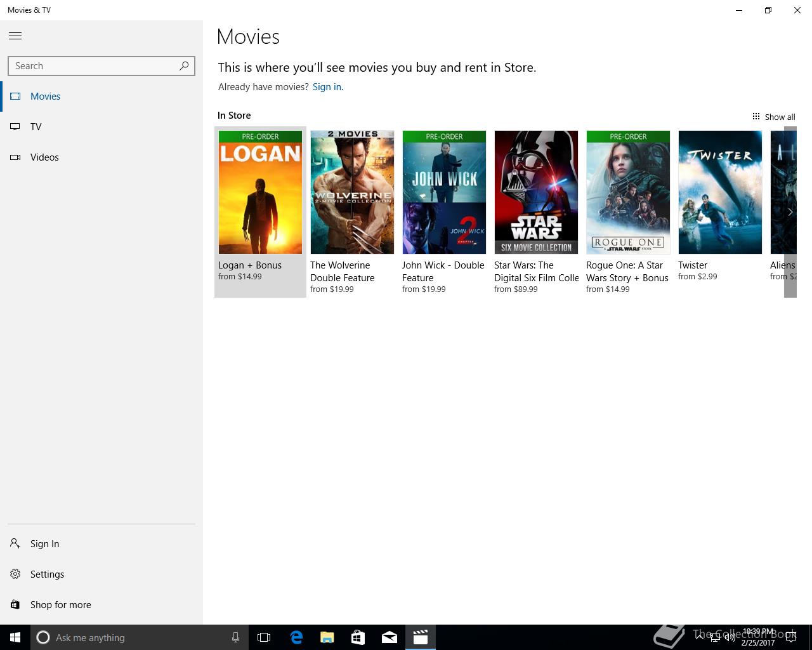Click 'from $89.99' price text
812x650 pixels.
(516, 289)
